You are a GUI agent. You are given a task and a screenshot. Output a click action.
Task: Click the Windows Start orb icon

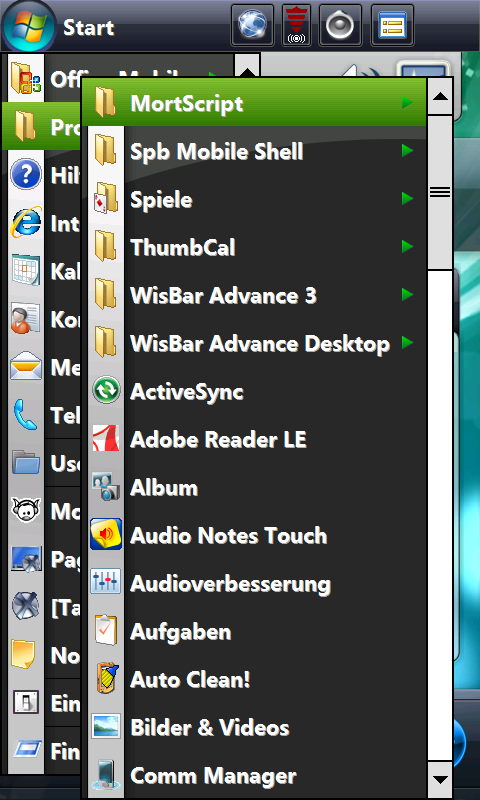tap(29, 27)
